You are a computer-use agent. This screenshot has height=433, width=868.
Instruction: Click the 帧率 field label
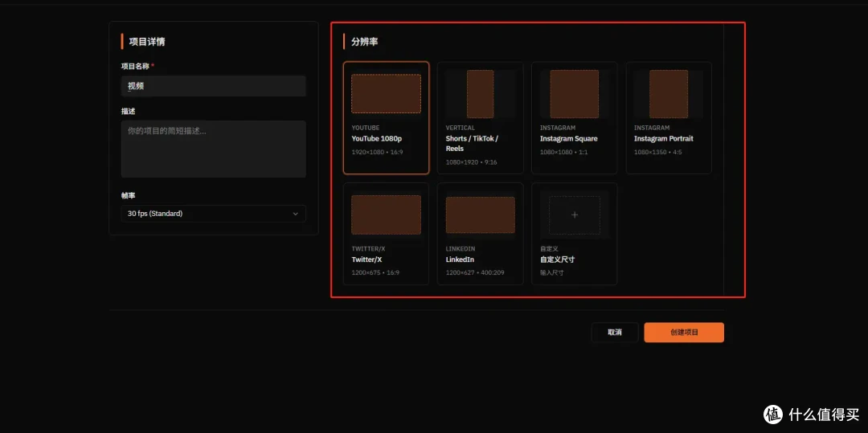[x=128, y=195]
